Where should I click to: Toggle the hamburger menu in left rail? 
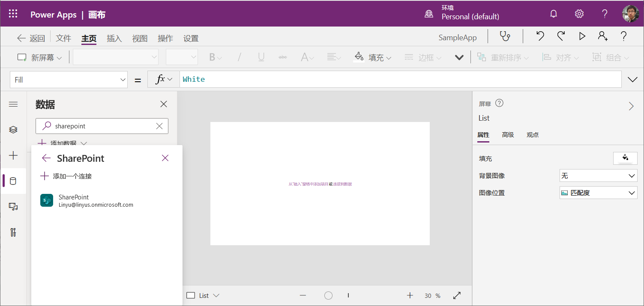[13, 104]
